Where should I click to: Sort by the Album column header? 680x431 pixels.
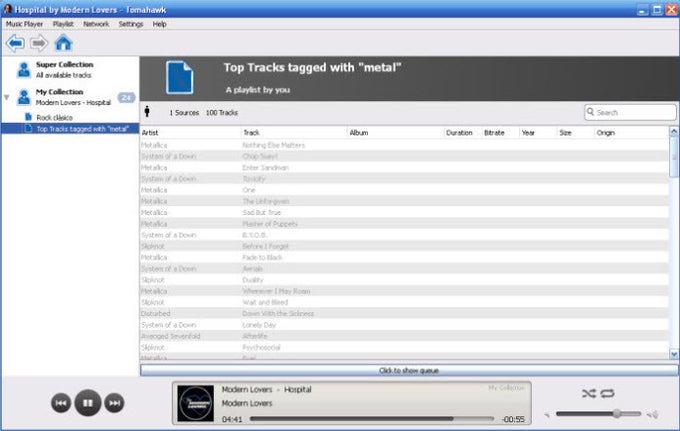[396, 133]
